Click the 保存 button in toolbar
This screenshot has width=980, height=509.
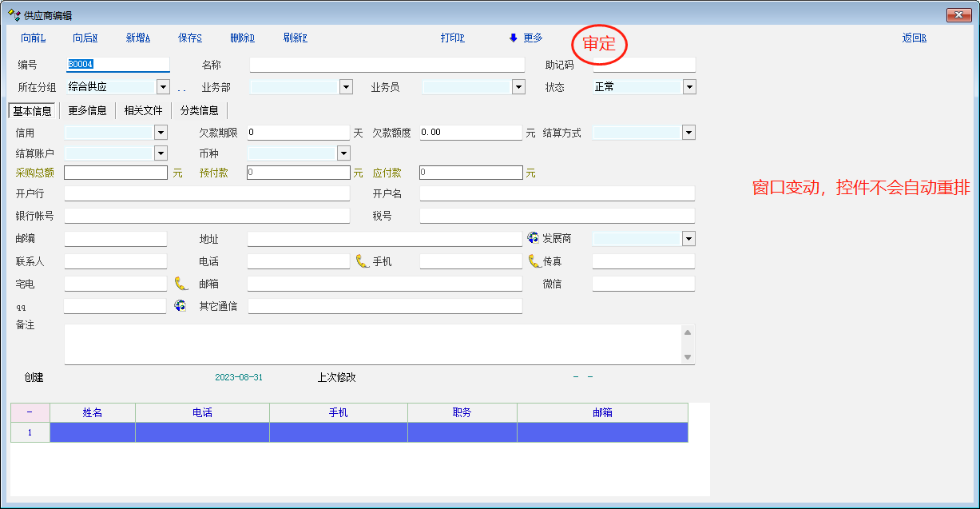(189, 38)
